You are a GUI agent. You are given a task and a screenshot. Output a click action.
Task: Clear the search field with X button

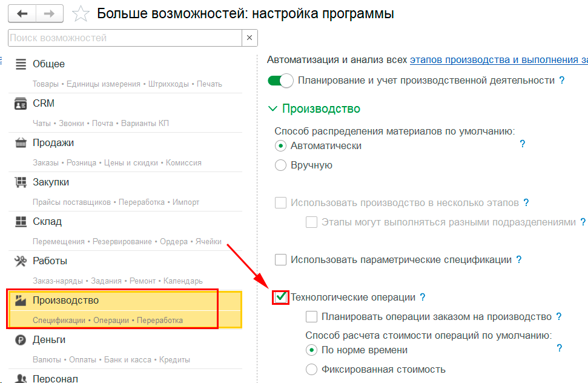point(249,38)
